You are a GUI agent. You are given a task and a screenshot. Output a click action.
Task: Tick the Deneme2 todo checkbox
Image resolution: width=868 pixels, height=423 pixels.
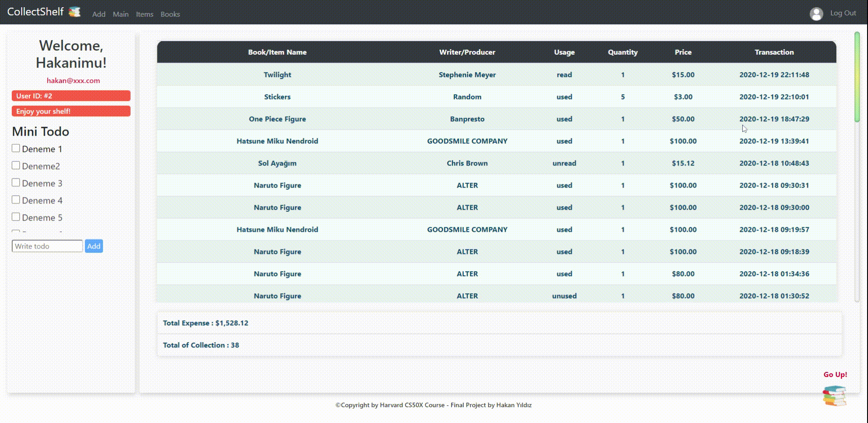click(x=16, y=165)
